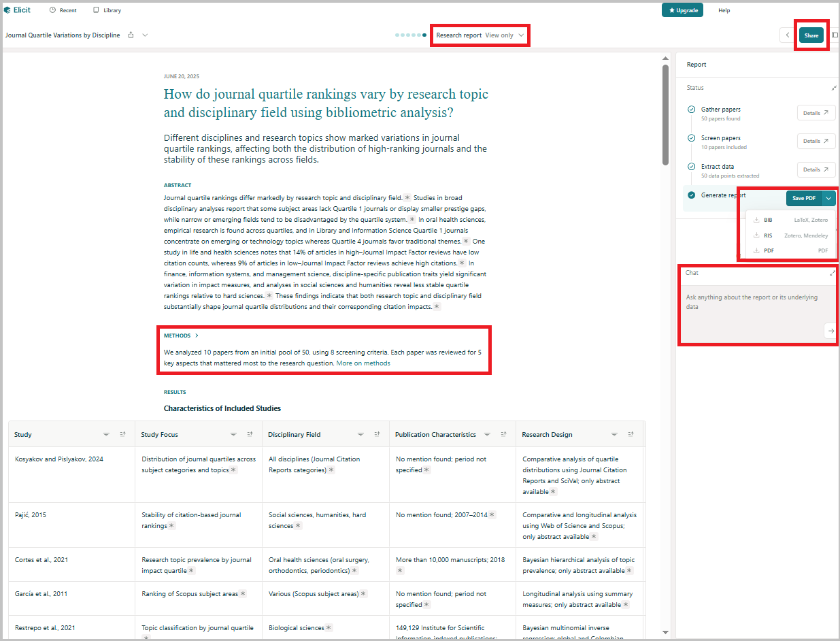Open the More on methods link

[363, 363]
